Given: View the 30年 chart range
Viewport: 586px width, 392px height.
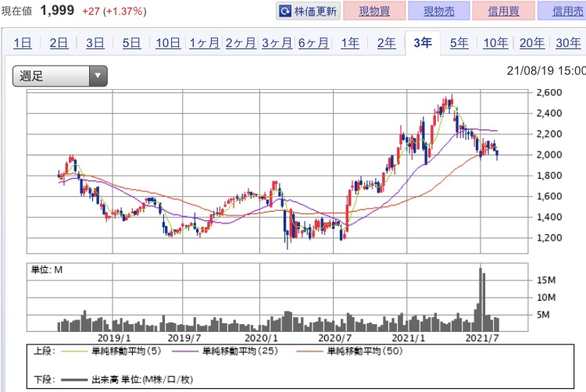Looking at the screenshot, I should click(568, 43).
